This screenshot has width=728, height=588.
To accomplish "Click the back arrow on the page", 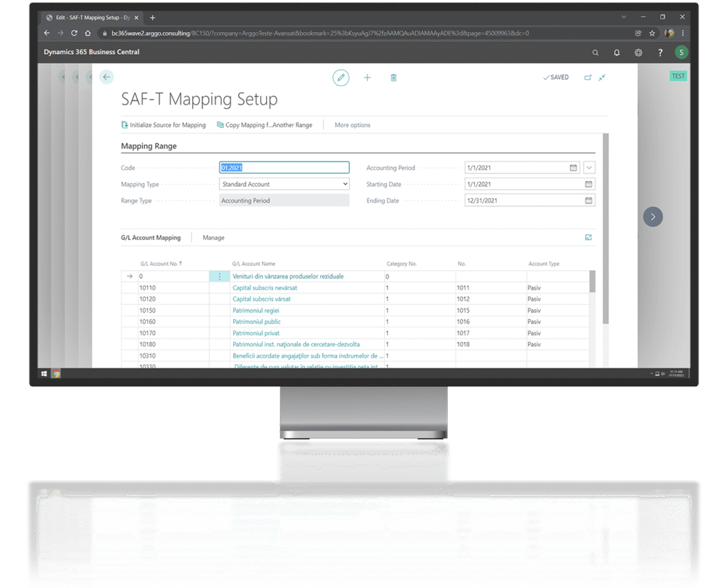I will point(107,77).
